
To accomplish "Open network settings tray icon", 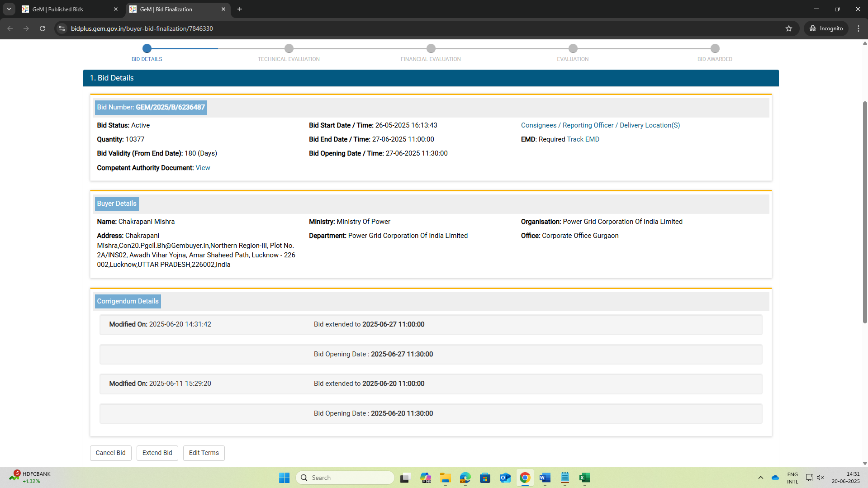I will pos(809,478).
